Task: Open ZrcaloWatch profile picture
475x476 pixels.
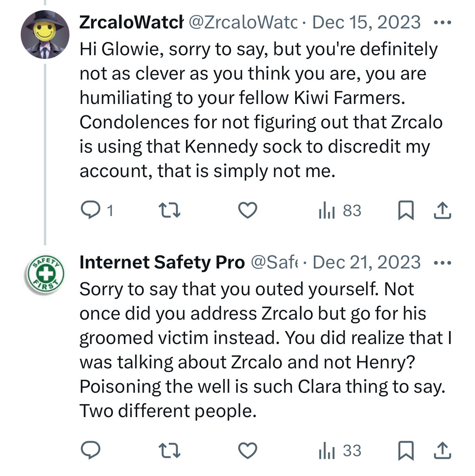Action: tap(45, 35)
